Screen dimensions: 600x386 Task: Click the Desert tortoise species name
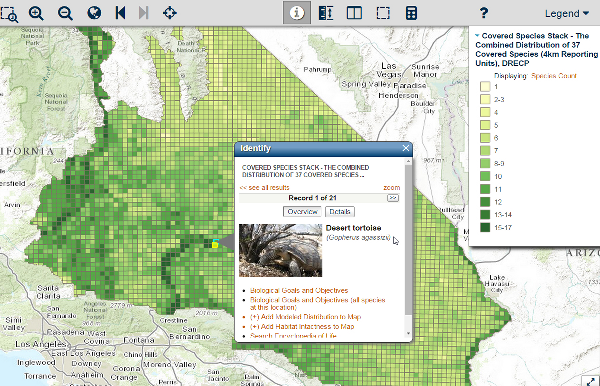pyautogui.click(x=353, y=228)
